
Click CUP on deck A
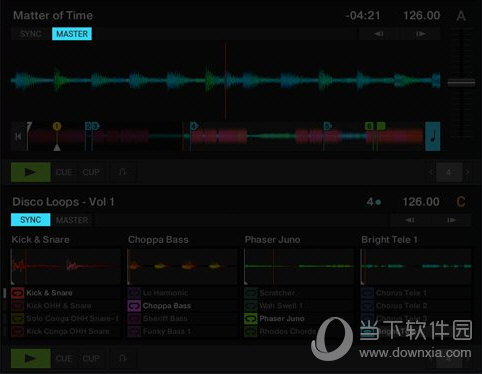pos(91,172)
